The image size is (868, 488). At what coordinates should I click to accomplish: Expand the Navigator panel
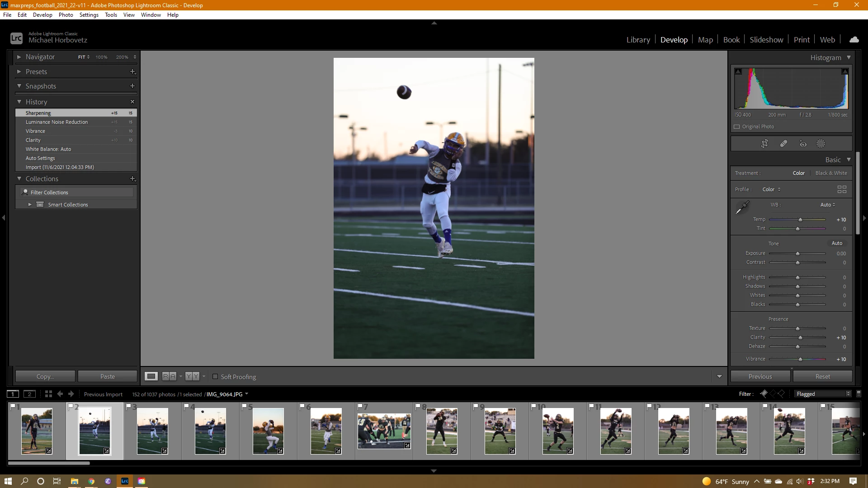point(19,57)
